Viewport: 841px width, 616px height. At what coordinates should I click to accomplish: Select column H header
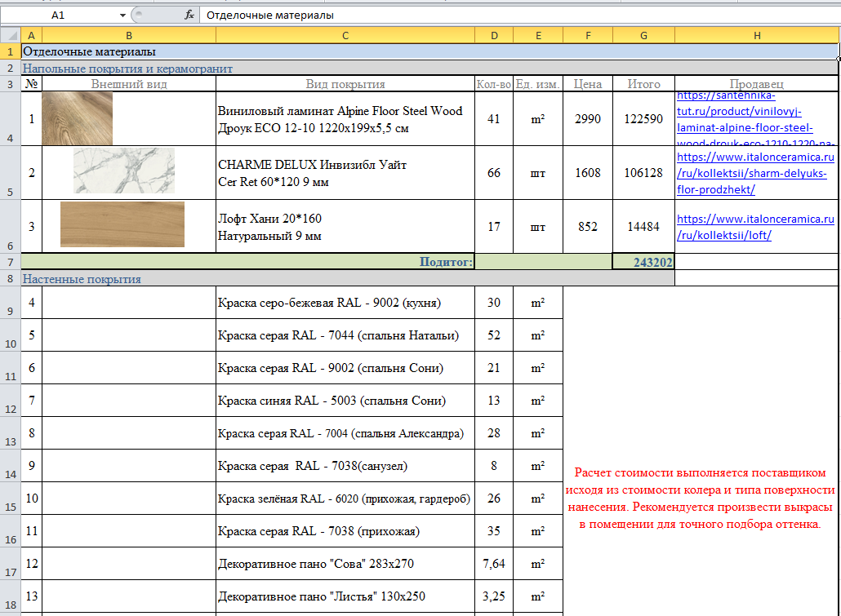pyautogui.click(x=757, y=35)
